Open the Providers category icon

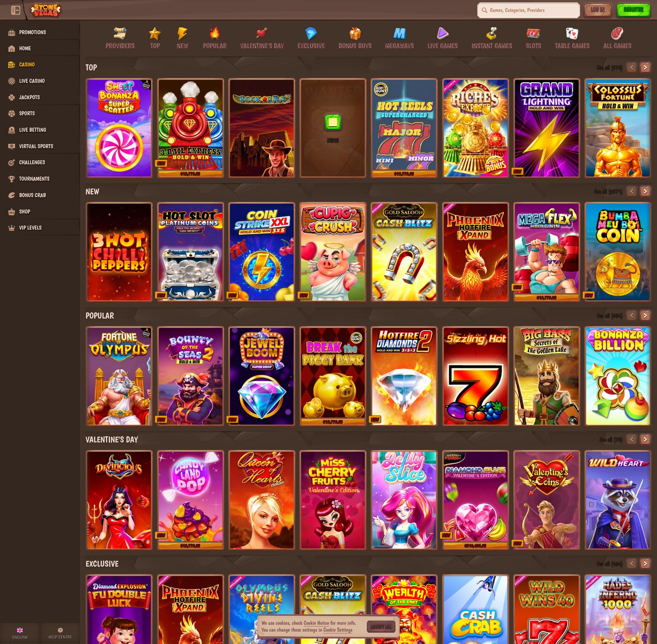(x=120, y=34)
